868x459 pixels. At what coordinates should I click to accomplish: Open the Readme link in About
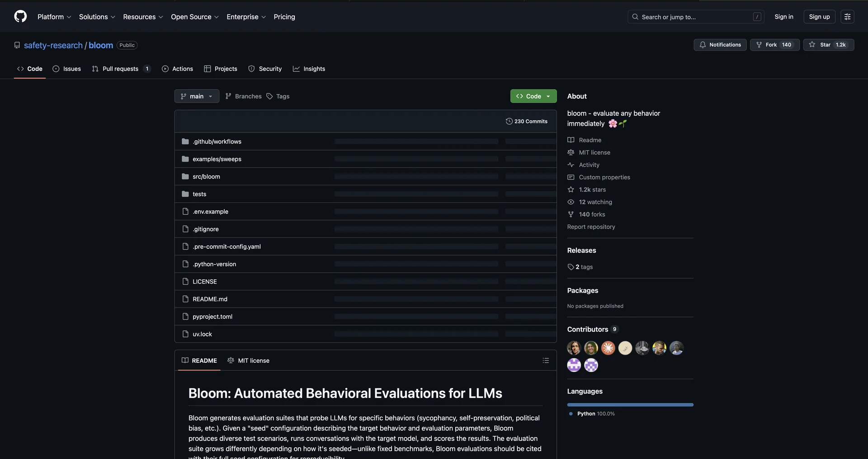point(585,140)
